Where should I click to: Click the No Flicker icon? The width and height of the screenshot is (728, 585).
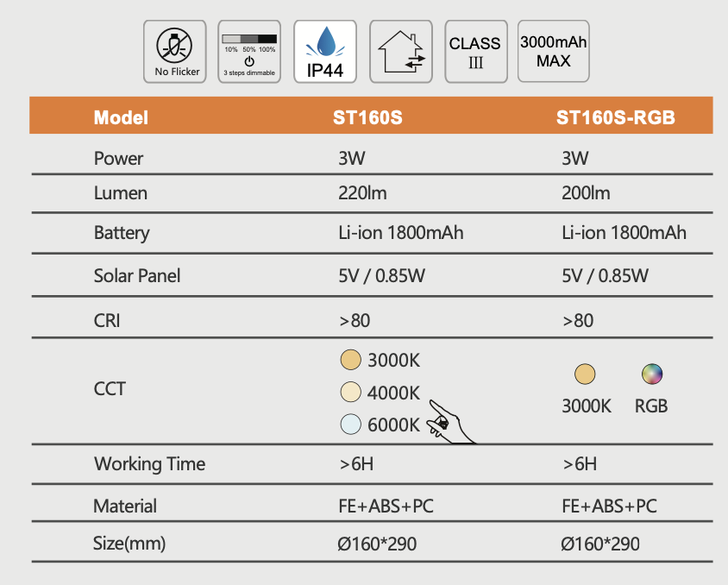pos(175,52)
